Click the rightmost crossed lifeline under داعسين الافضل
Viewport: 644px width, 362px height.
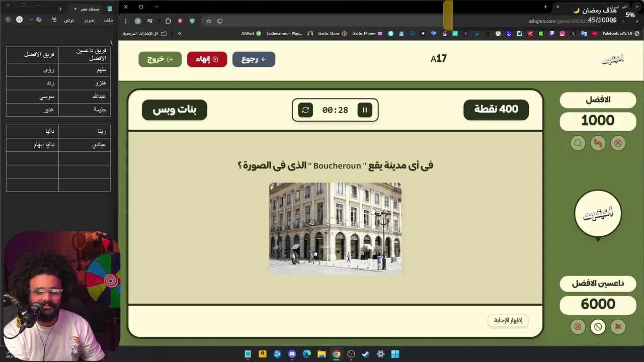(618, 327)
